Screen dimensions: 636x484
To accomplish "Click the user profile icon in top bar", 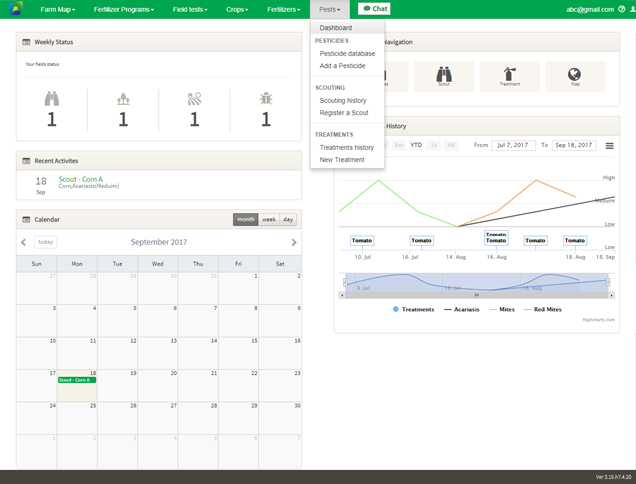I will 633,9.
